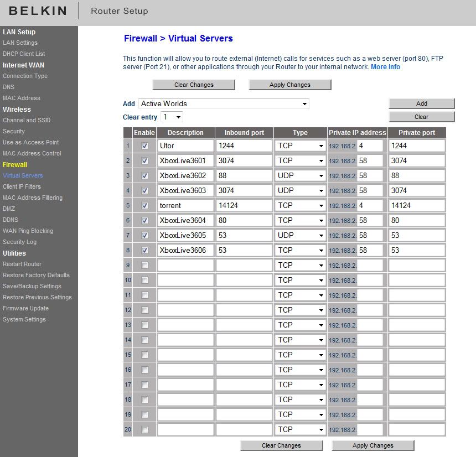Change Type dropdown for XboxLive3602 row

click(301, 176)
